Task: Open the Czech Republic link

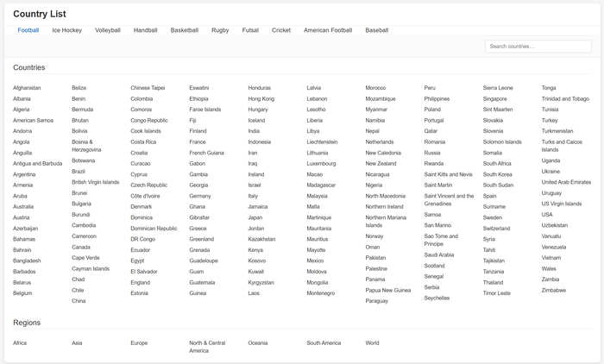Action: point(149,185)
